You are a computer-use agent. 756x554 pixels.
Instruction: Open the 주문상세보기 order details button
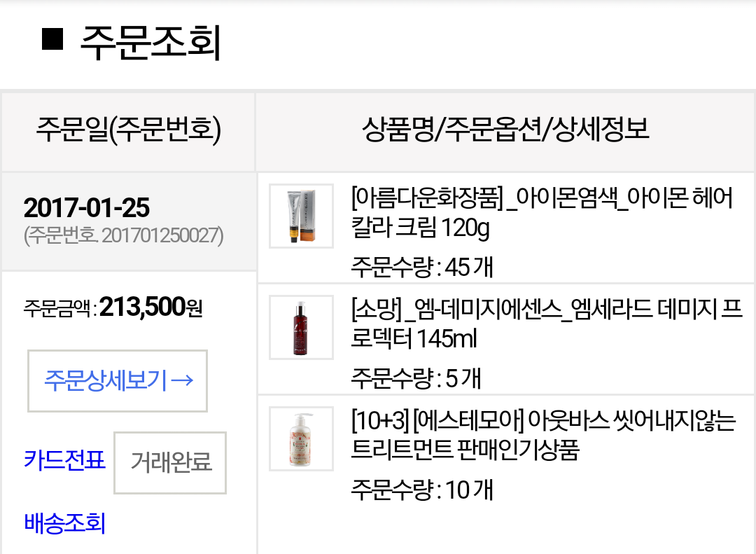click(x=118, y=381)
